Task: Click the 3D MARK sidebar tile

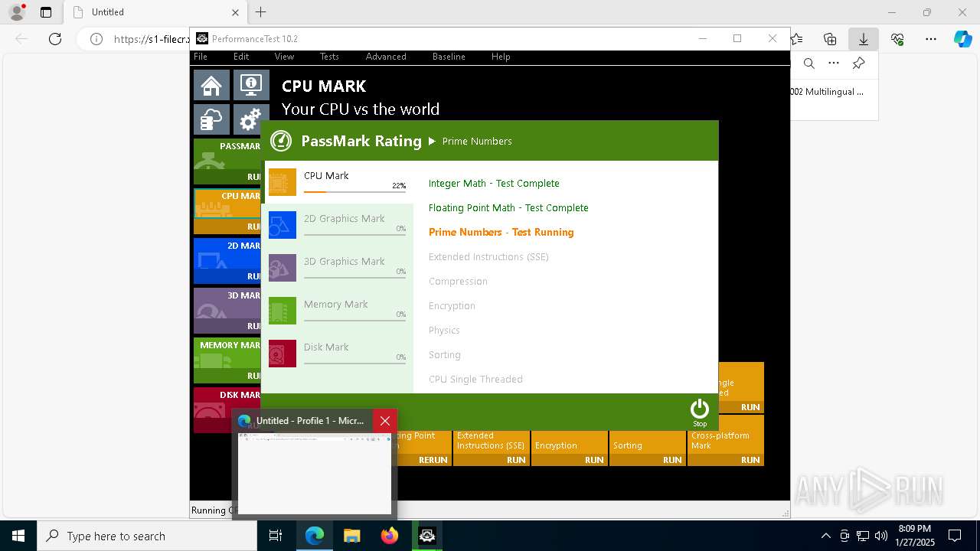Action: pos(227,311)
